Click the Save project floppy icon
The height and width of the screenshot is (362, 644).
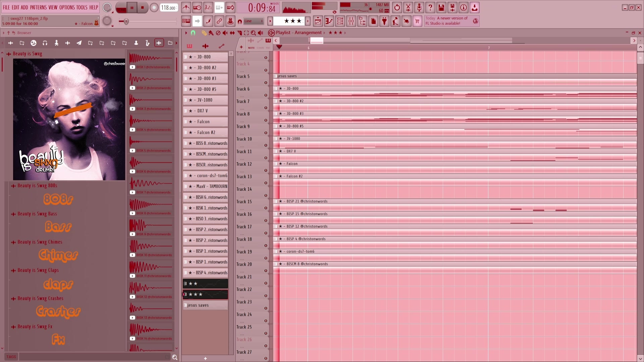[x=441, y=7]
